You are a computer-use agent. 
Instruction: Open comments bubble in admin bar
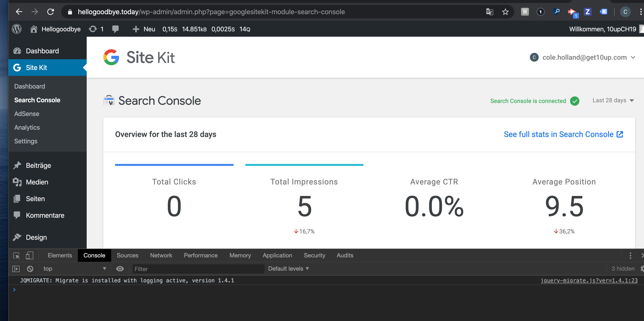coord(115,29)
